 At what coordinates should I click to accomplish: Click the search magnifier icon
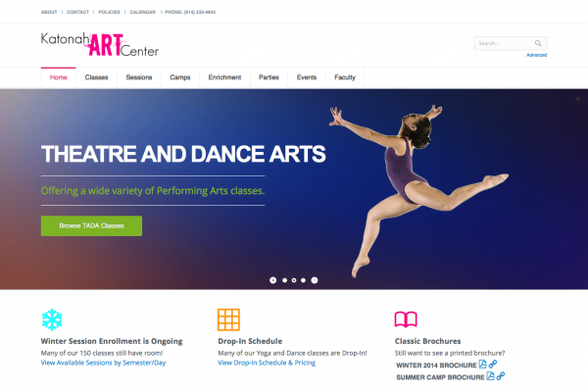[x=538, y=43]
